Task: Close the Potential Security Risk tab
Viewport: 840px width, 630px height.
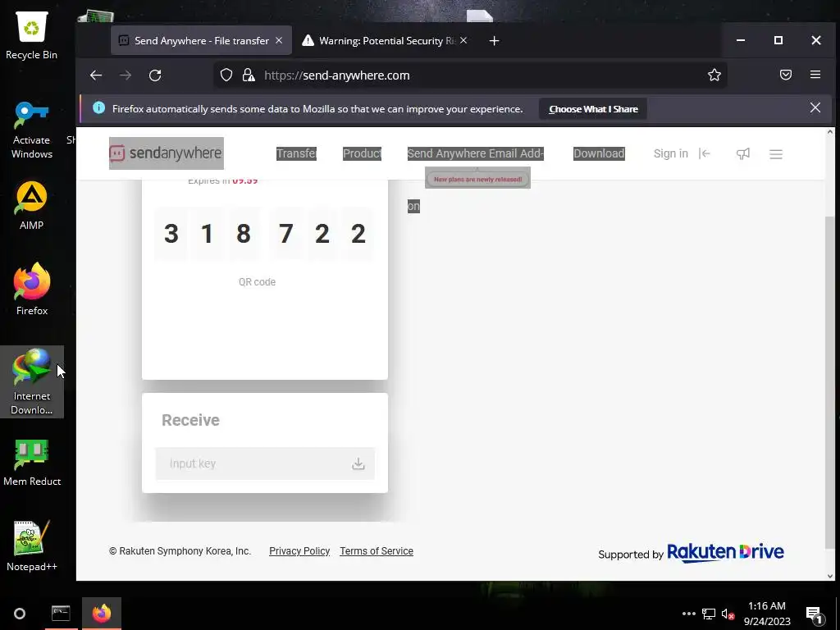Action: (464, 41)
